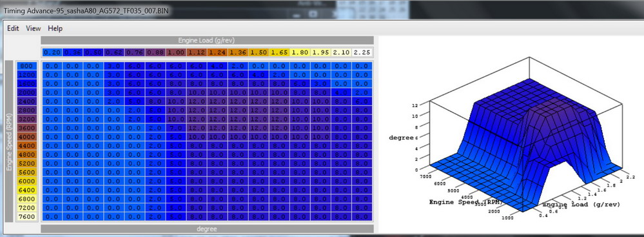
Task: Select the 0.88 engine load column header
Action: point(155,53)
